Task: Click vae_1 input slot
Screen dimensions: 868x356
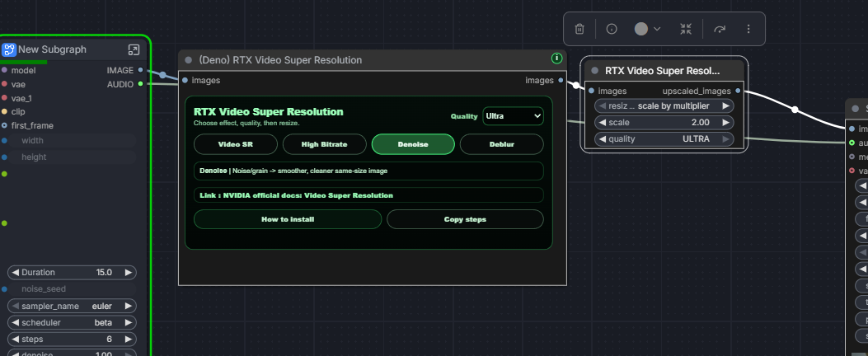Action: (x=4, y=98)
